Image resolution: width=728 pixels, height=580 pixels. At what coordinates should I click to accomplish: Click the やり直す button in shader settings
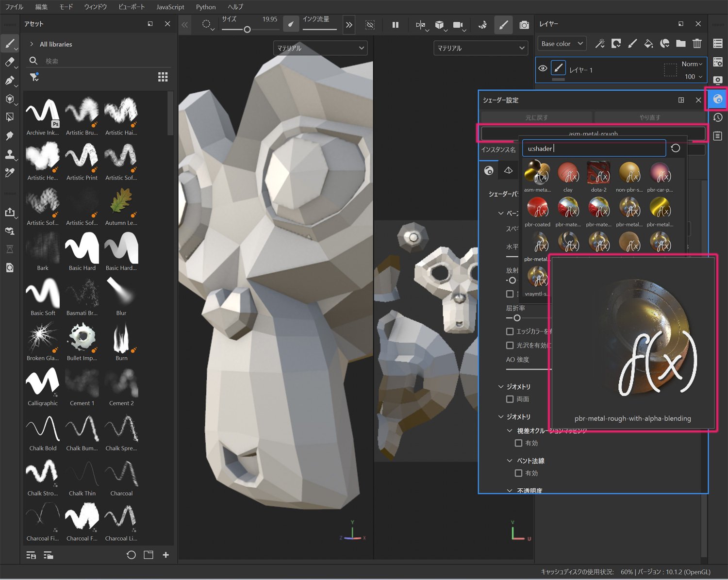click(650, 117)
